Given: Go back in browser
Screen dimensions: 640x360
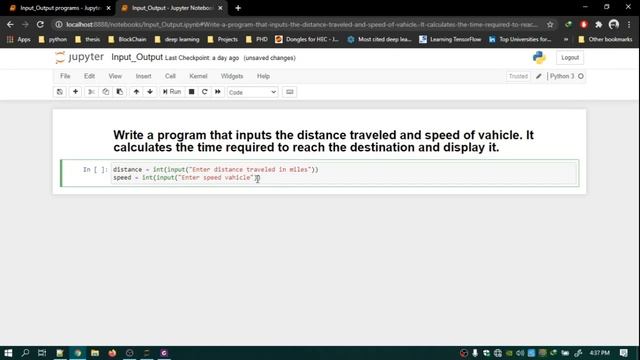Looking at the screenshot, I should click(x=10, y=24).
